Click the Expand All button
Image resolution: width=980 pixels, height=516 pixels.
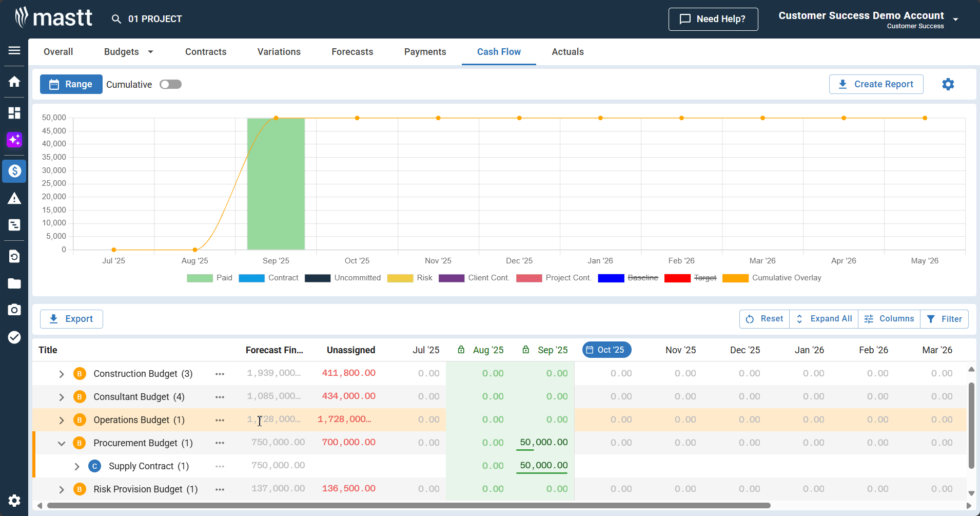coord(824,319)
